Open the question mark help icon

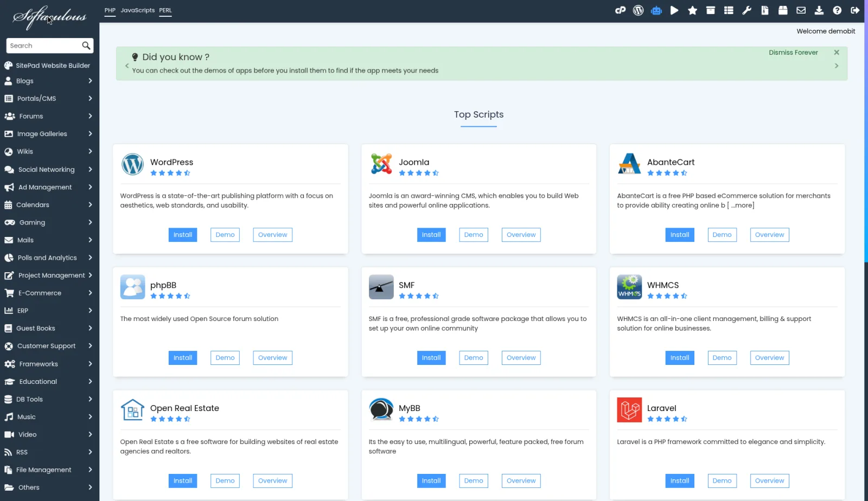[x=837, y=10]
